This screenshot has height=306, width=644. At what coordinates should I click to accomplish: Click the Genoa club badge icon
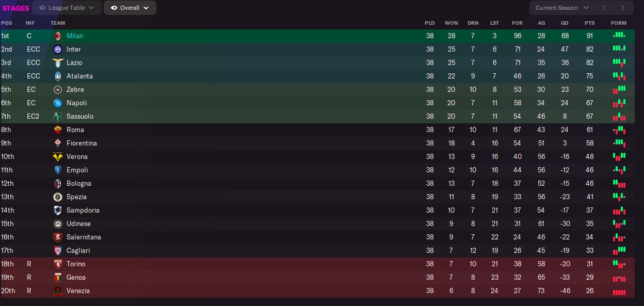click(x=58, y=278)
